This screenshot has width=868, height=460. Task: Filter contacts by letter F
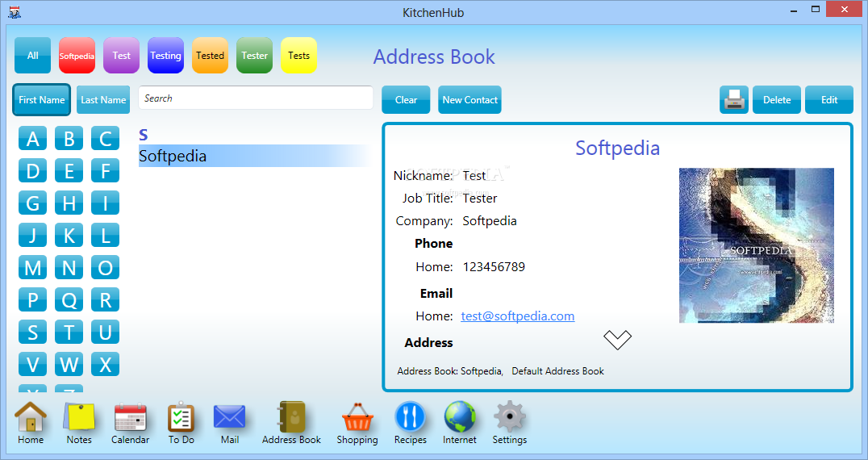105,170
